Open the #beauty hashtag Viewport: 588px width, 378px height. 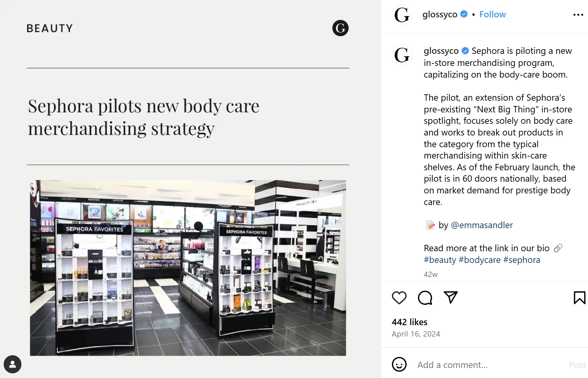pos(440,260)
